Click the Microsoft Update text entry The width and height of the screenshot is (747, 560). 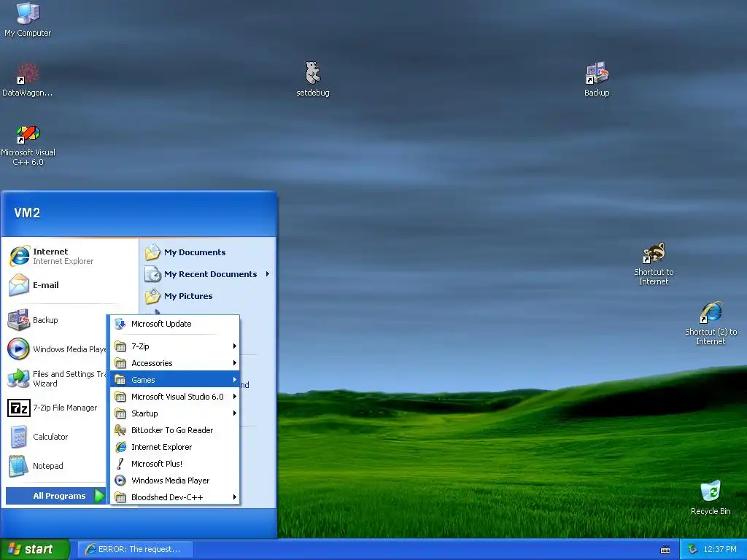click(x=161, y=324)
